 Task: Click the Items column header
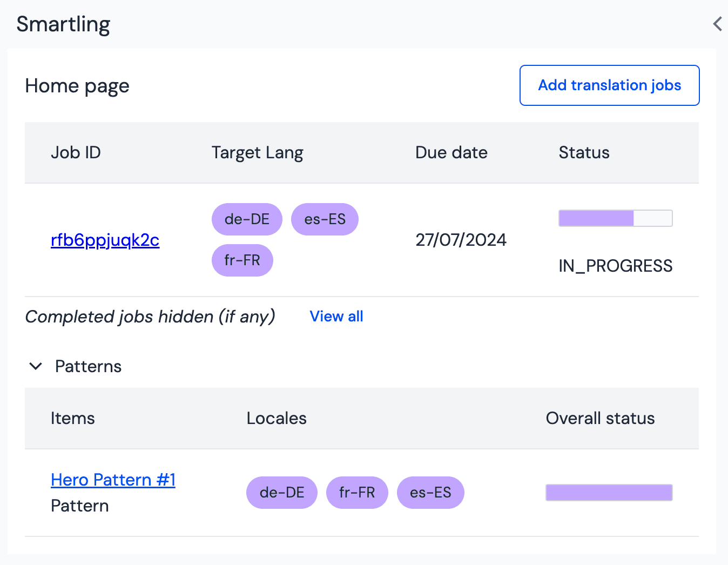(73, 419)
